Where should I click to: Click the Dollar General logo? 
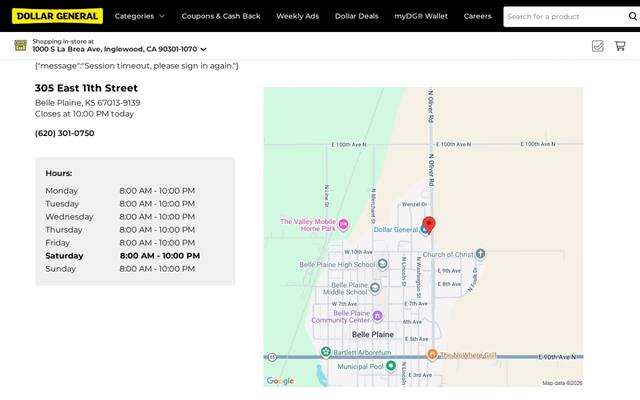[57, 16]
